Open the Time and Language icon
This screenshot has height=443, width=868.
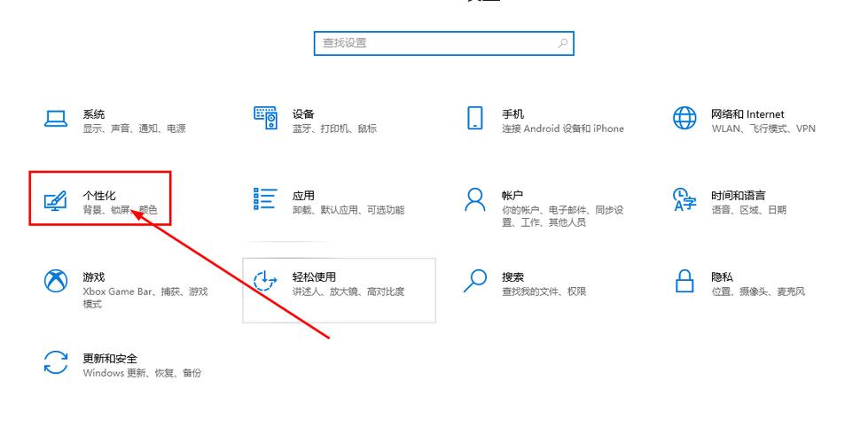coord(684,199)
